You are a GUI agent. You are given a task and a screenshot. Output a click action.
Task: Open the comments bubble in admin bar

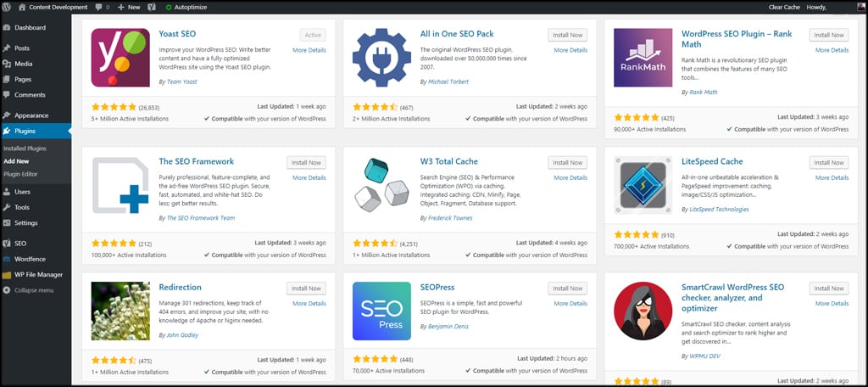[x=102, y=7]
